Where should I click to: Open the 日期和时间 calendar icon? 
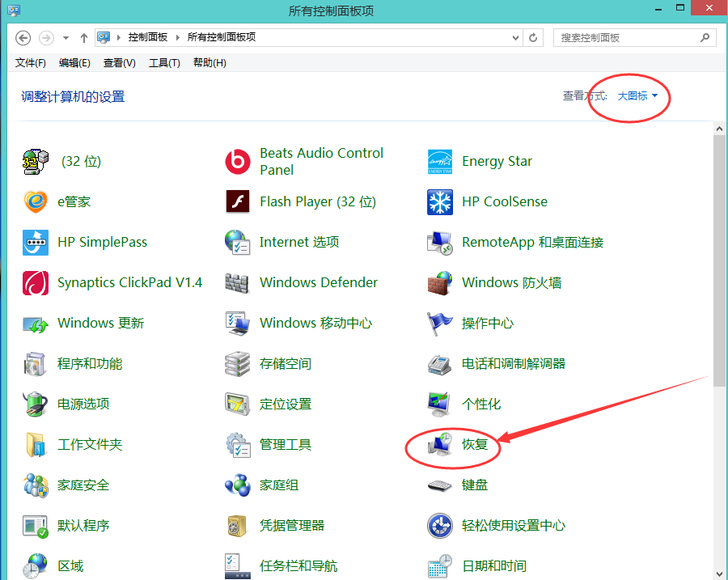point(440,566)
